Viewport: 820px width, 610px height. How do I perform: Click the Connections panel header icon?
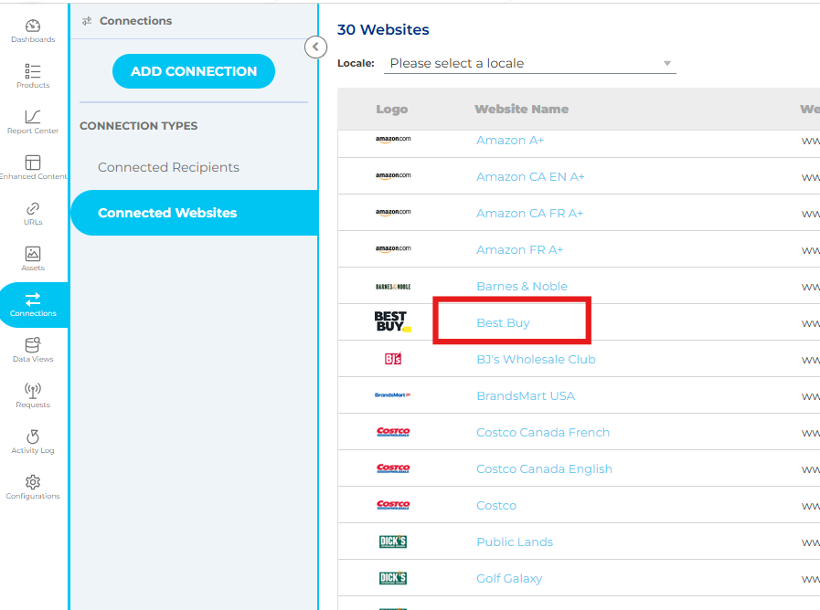coord(87,21)
